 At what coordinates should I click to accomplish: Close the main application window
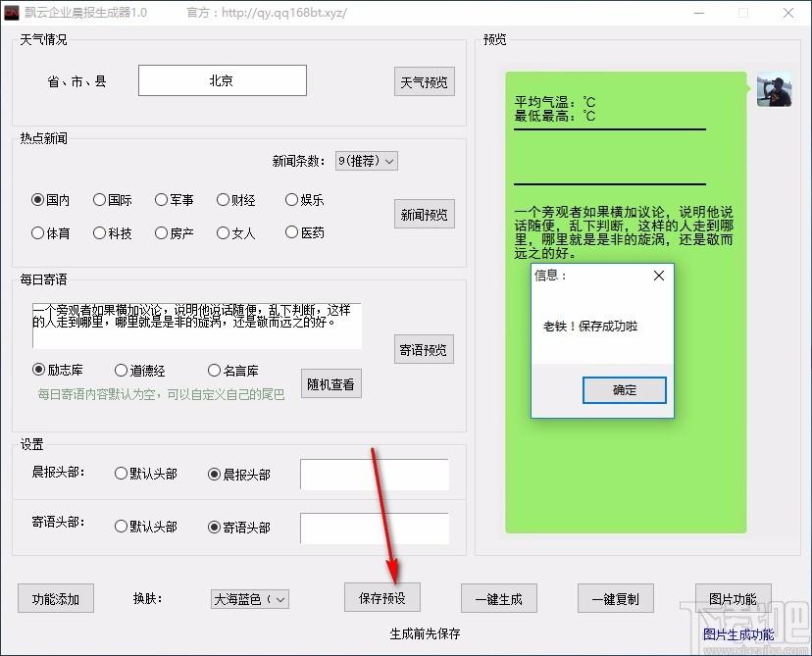click(788, 13)
